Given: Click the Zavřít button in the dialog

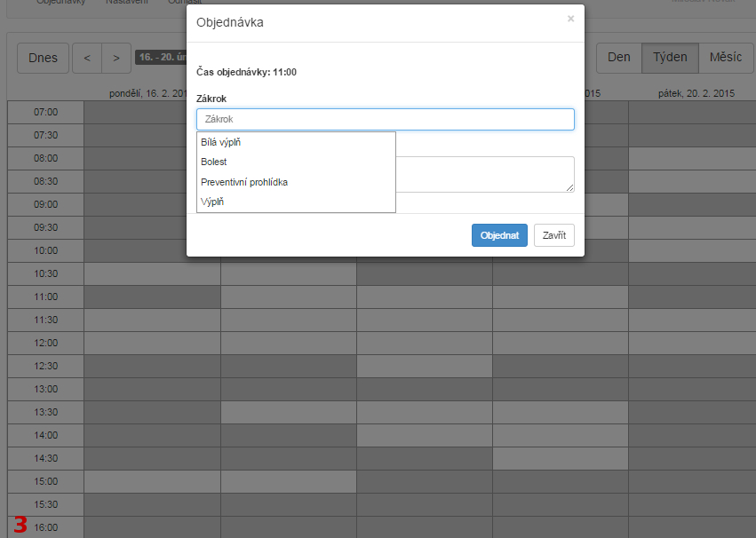Looking at the screenshot, I should 554,235.
